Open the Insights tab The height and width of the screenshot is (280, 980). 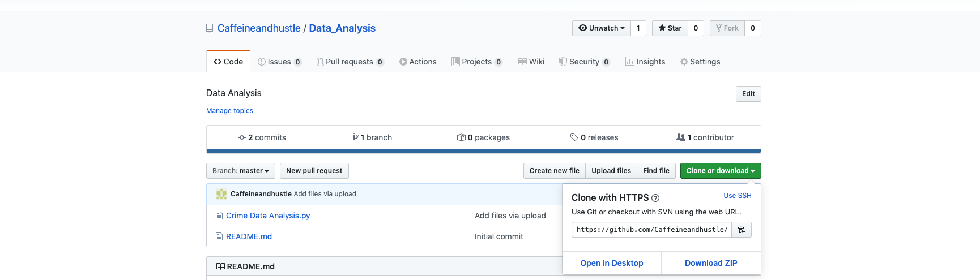645,62
